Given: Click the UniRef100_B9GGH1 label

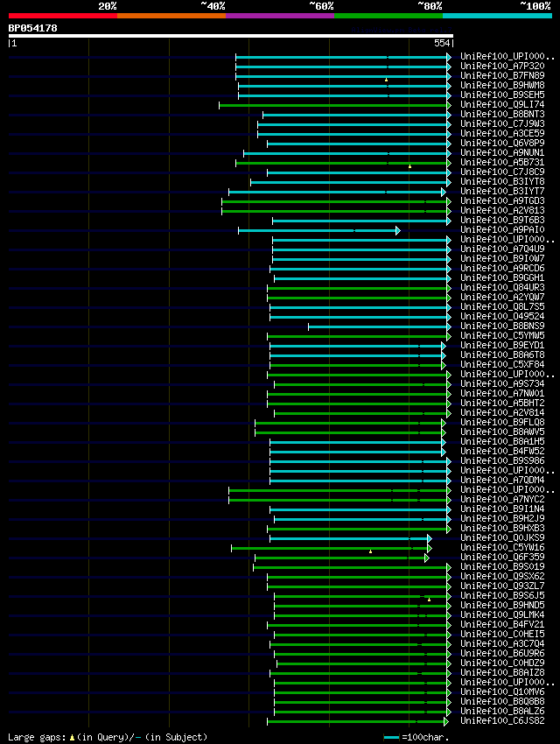Looking at the screenshot, I should click(502, 277).
